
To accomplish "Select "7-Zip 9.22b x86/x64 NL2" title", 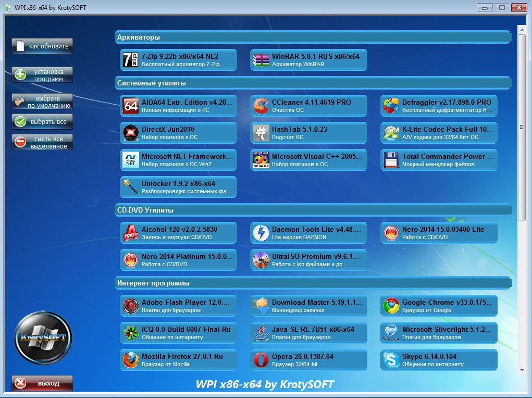I will point(180,56).
